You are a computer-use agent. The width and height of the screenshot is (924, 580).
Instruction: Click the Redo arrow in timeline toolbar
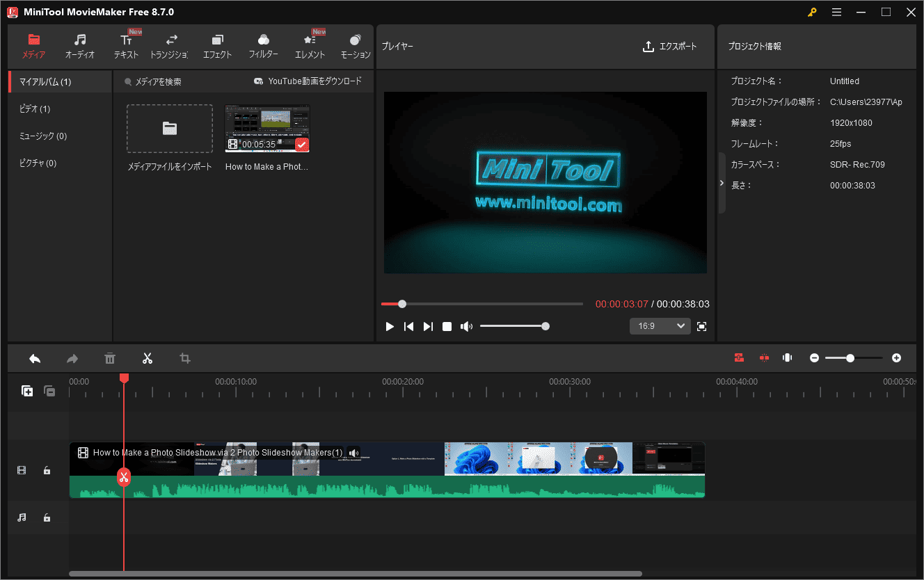click(72, 358)
